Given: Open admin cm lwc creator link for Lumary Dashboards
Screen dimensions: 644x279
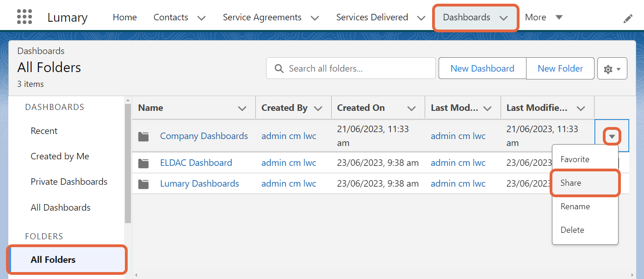Looking at the screenshot, I should tap(289, 183).
